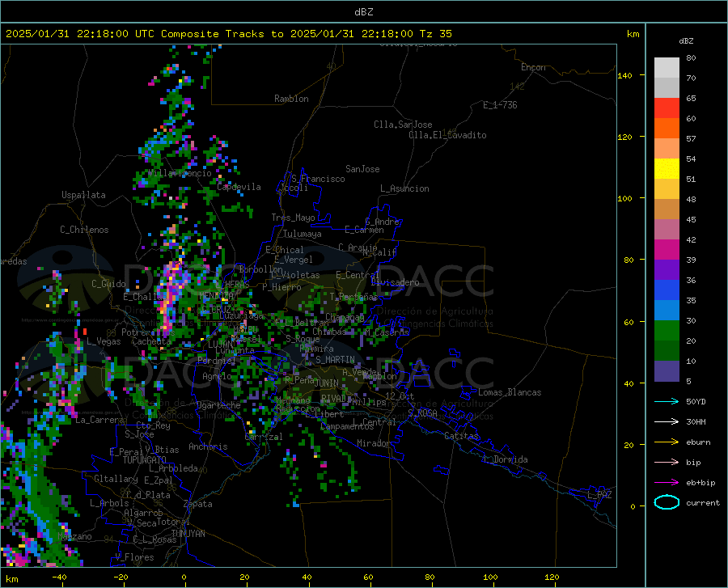Click the Divisadero map label

395,282
